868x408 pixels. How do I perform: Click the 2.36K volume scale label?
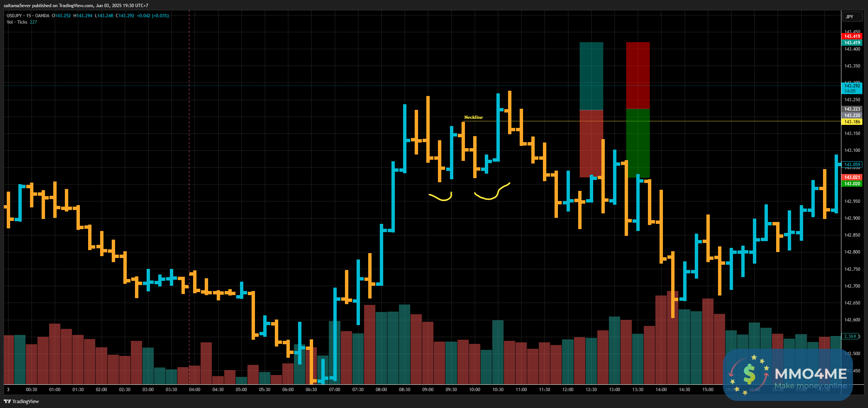850,336
